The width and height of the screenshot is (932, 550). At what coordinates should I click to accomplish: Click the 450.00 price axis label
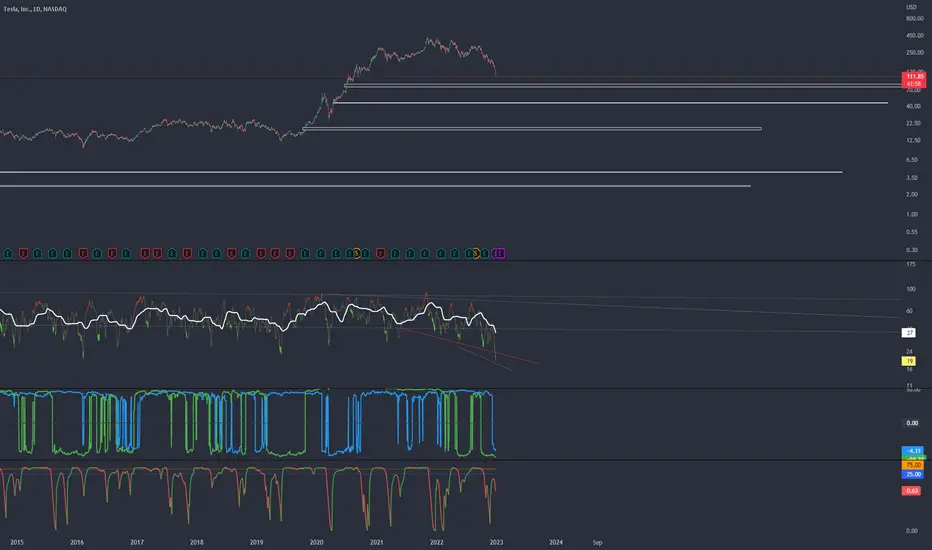pos(914,35)
